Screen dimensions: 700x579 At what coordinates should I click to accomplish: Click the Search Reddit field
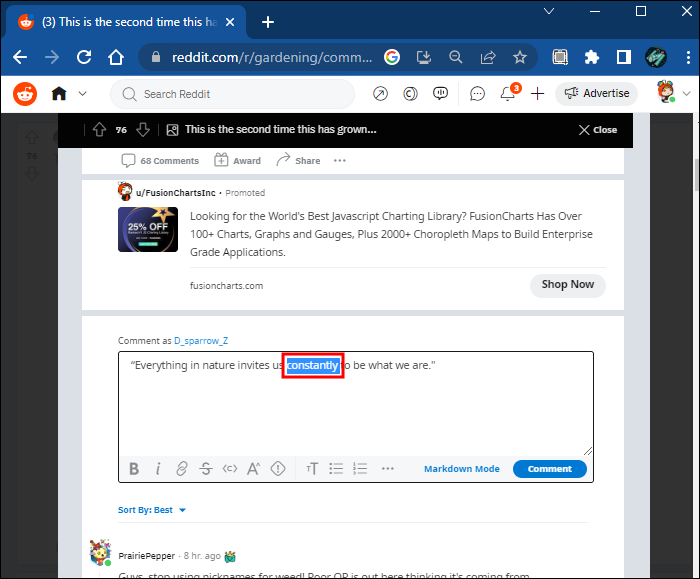click(x=232, y=94)
